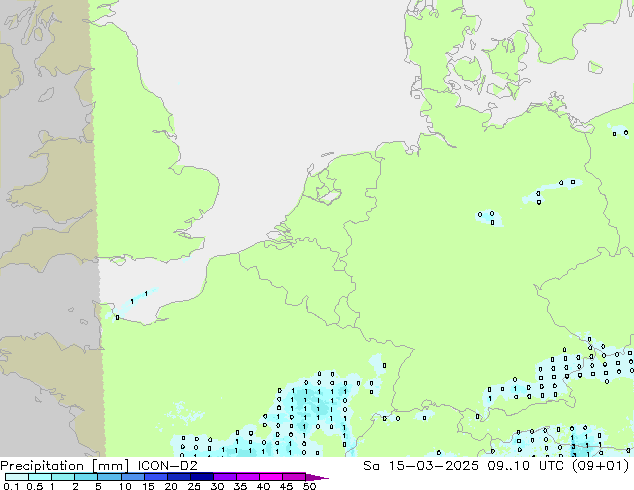Click the '40' legend label
The width and height of the screenshot is (634, 490).
pos(263,486)
